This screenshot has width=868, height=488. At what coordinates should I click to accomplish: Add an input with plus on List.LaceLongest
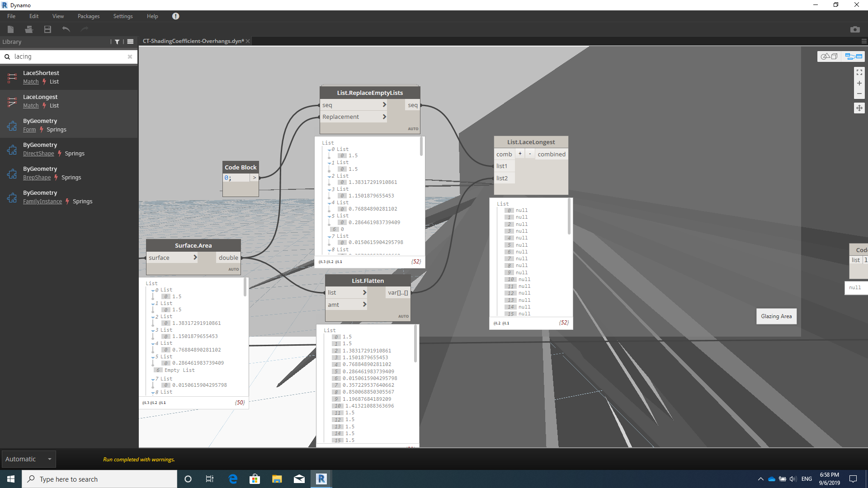(520, 154)
